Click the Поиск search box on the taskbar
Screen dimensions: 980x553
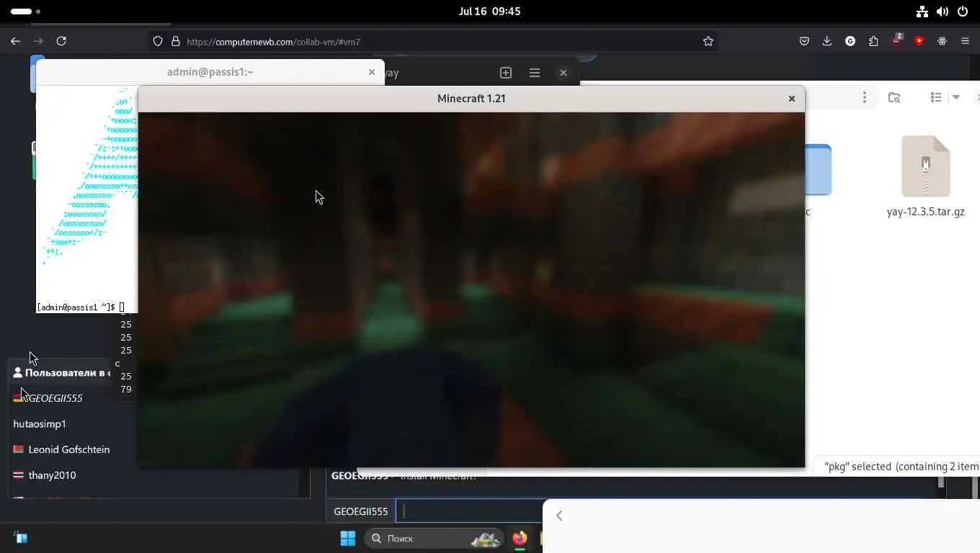pyautogui.click(x=435, y=538)
